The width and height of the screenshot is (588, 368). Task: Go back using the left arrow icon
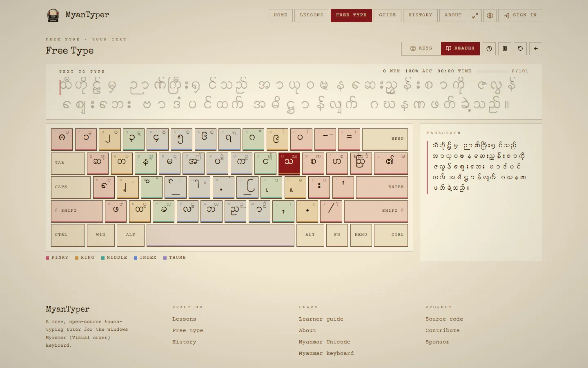pyautogui.click(x=536, y=49)
